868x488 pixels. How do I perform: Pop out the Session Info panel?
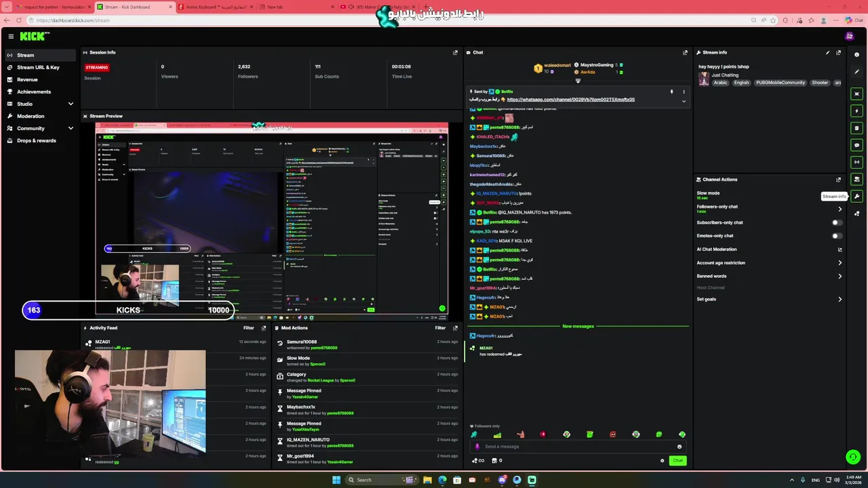click(455, 52)
